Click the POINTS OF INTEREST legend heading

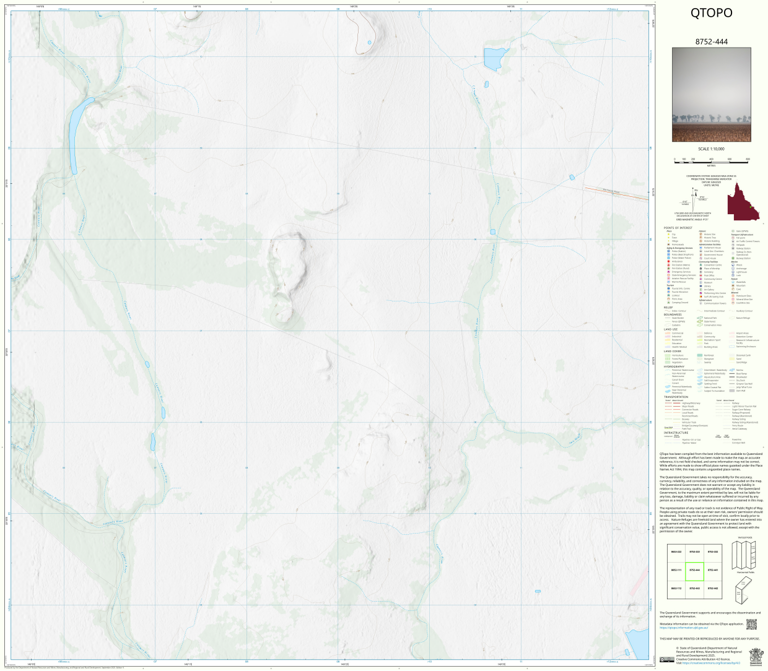(x=678, y=228)
